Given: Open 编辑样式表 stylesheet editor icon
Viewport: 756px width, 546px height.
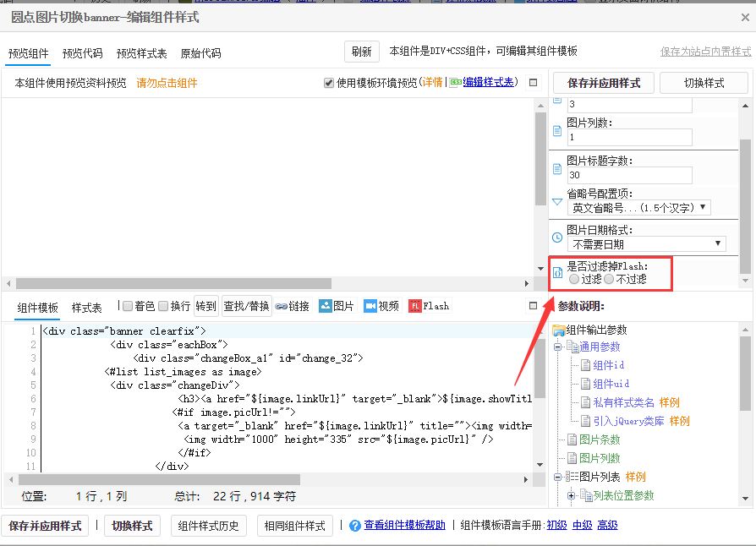Looking at the screenshot, I should 456,83.
